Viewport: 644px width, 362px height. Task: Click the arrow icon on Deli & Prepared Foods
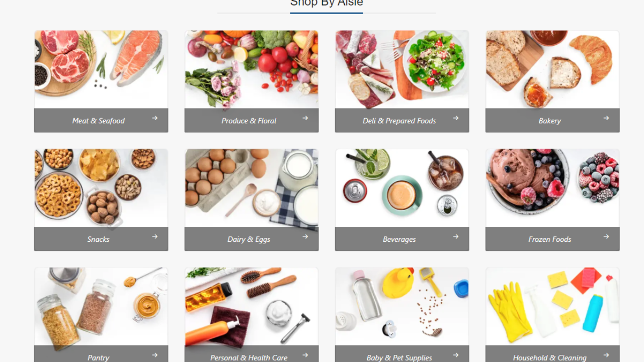[456, 118]
